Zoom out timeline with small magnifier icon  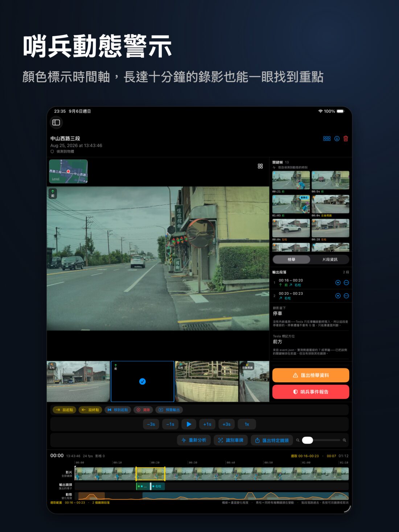click(298, 440)
